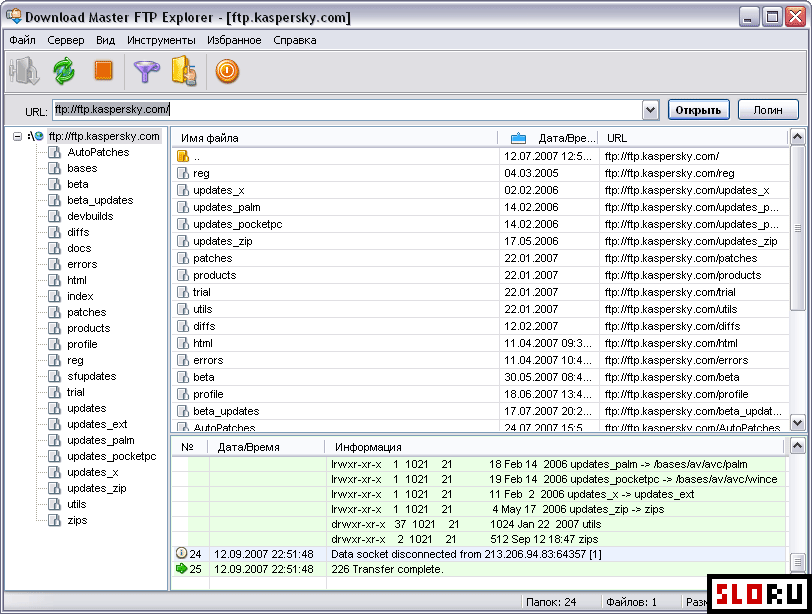Click the warning icon on log row 24
This screenshot has height=614, width=812.
click(x=181, y=553)
